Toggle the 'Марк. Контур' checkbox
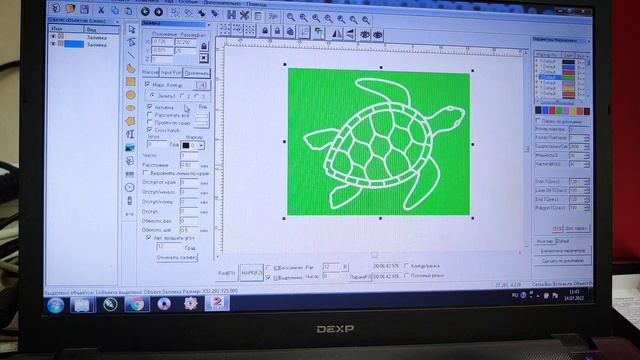Screen dimensions: 640x360 (x=147, y=84)
